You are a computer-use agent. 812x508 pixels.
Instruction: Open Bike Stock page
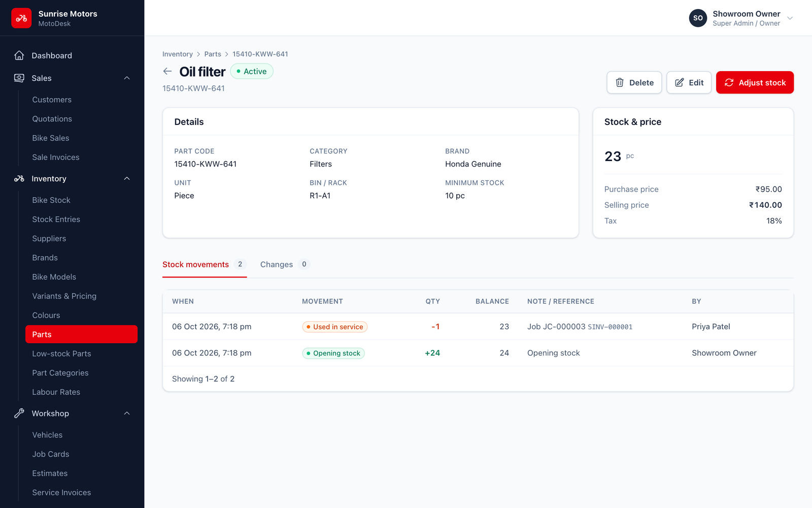(81, 200)
